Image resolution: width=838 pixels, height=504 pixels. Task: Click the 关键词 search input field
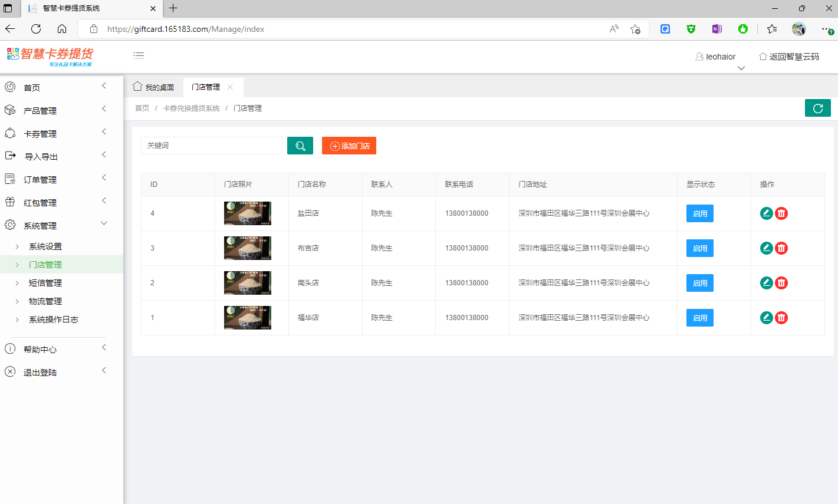point(211,146)
